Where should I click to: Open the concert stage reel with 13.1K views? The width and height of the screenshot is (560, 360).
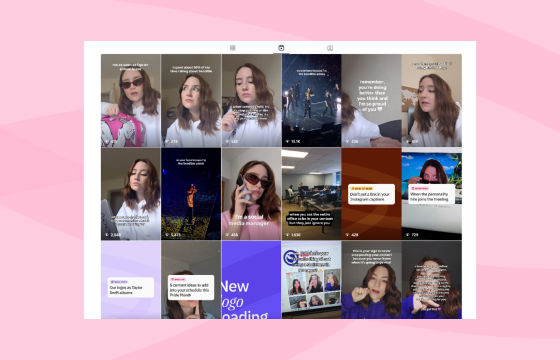tap(311, 100)
